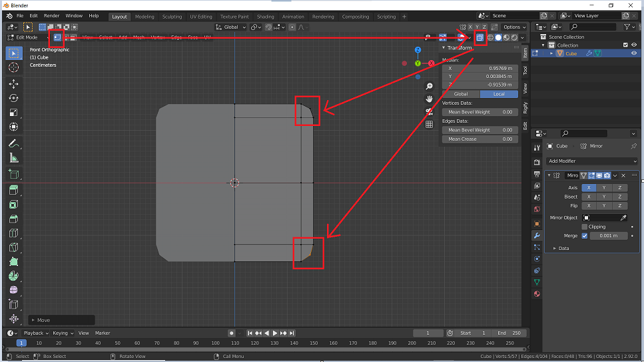Image resolution: width=644 pixels, height=362 pixels.
Task: Toggle Cube visibility eye in outliner
Action: coord(634,53)
